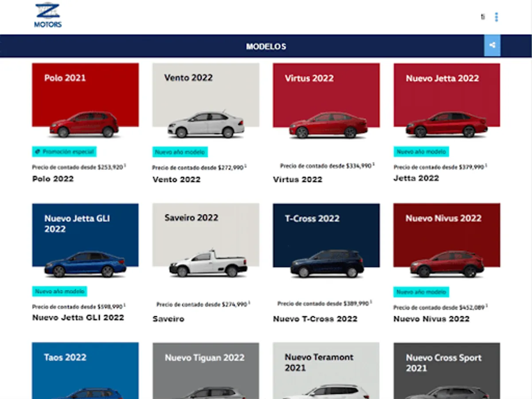The image size is (532, 399).
Task: Click Nuevo año modelo badge under Jetta GLI
Action: click(x=59, y=292)
